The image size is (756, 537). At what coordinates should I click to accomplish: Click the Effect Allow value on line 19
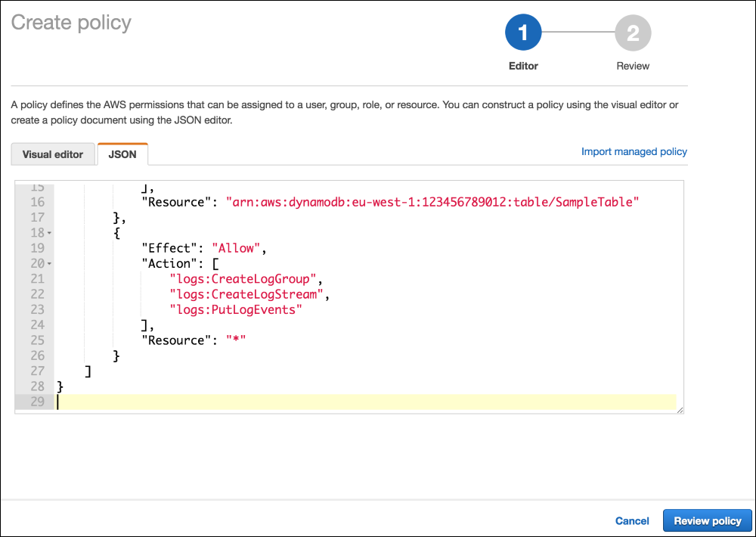pos(237,247)
